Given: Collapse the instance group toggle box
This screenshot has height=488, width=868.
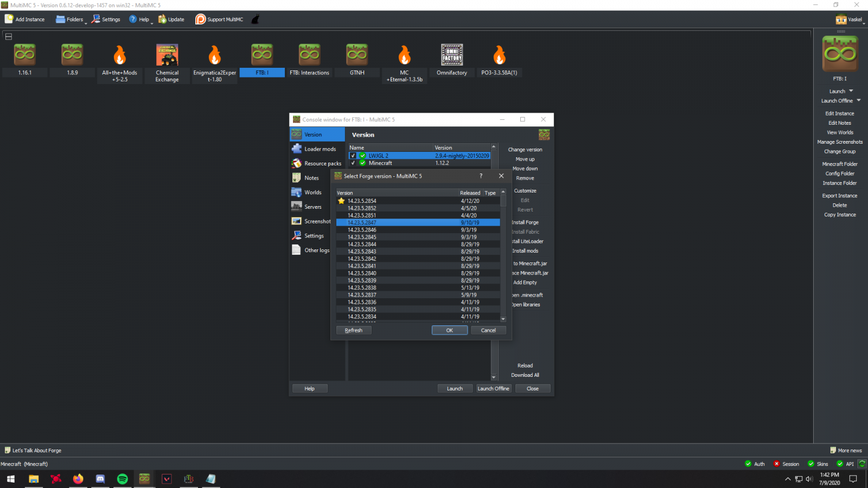Looking at the screenshot, I should point(9,36).
